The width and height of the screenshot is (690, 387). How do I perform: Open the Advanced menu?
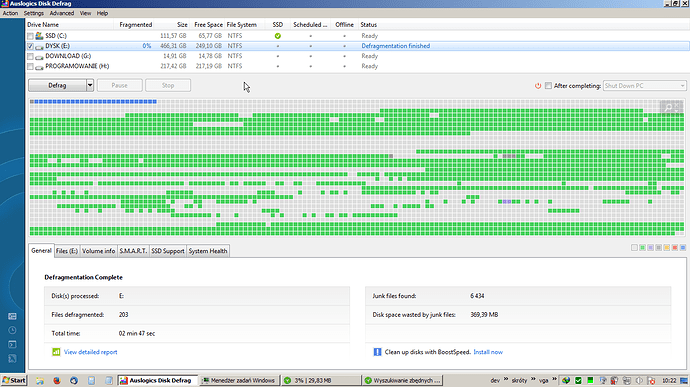click(x=62, y=13)
